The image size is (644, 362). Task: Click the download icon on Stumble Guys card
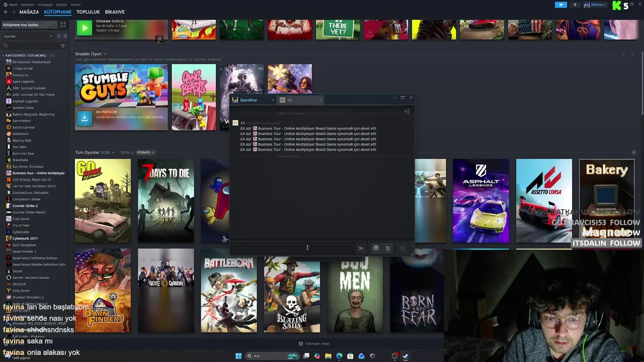(85, 118)
